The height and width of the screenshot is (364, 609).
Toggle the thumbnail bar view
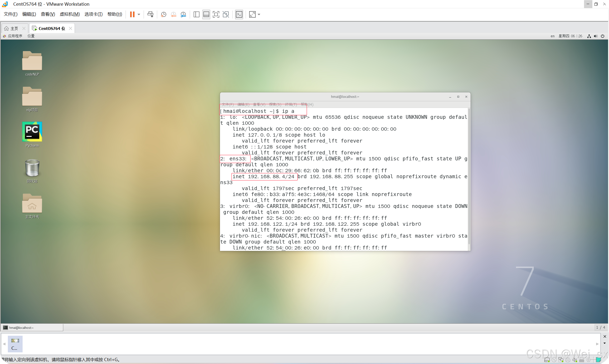pyautogui.click(x=206, y=14)
